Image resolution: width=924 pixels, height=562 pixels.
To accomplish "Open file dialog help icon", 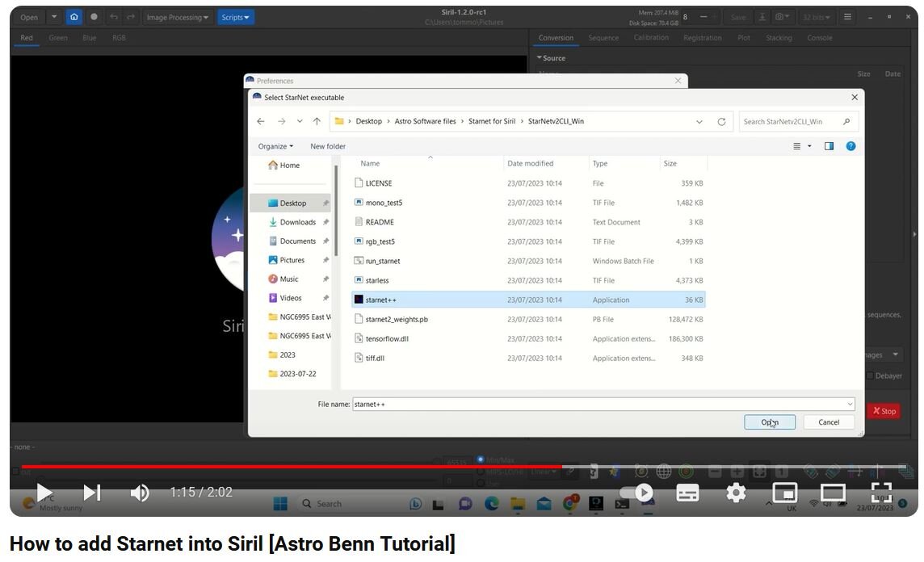I will 850,146.
